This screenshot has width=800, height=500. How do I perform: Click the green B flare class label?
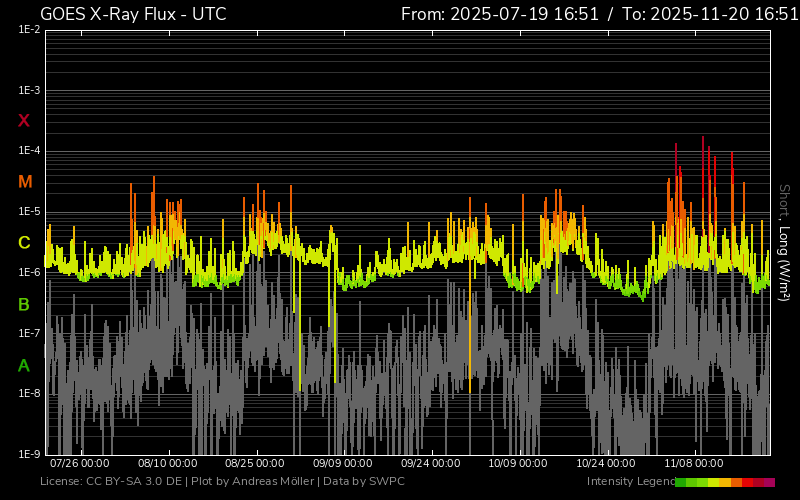click(x=24, y=304)
